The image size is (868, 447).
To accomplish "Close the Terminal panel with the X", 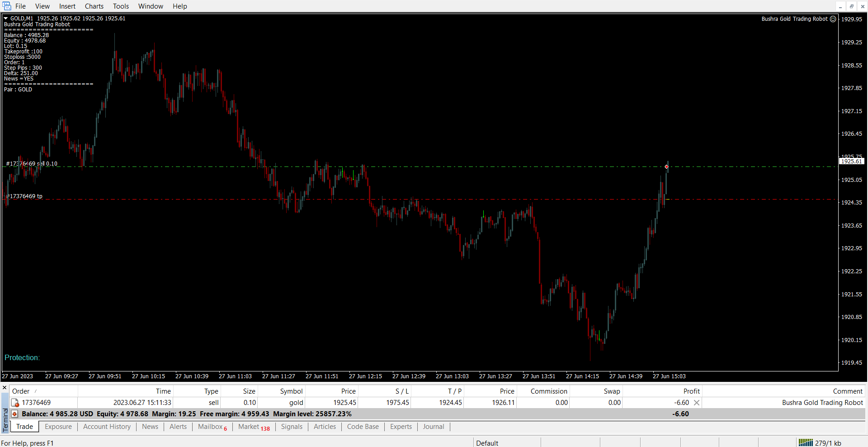I will click(x=5, y=388).
